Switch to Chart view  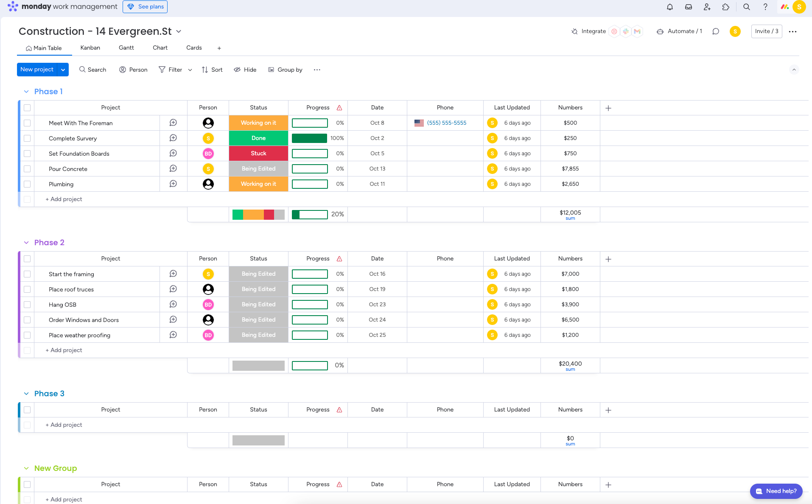(160, 48)
